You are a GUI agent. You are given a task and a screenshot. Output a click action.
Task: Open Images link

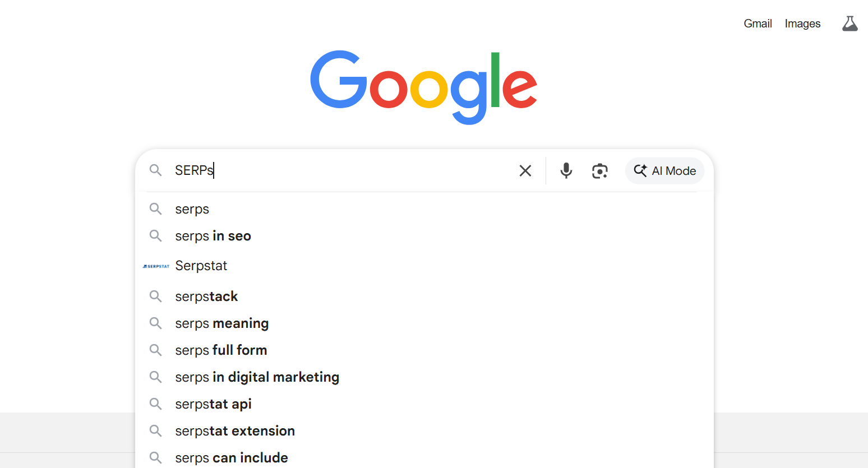tap(802, 24)
